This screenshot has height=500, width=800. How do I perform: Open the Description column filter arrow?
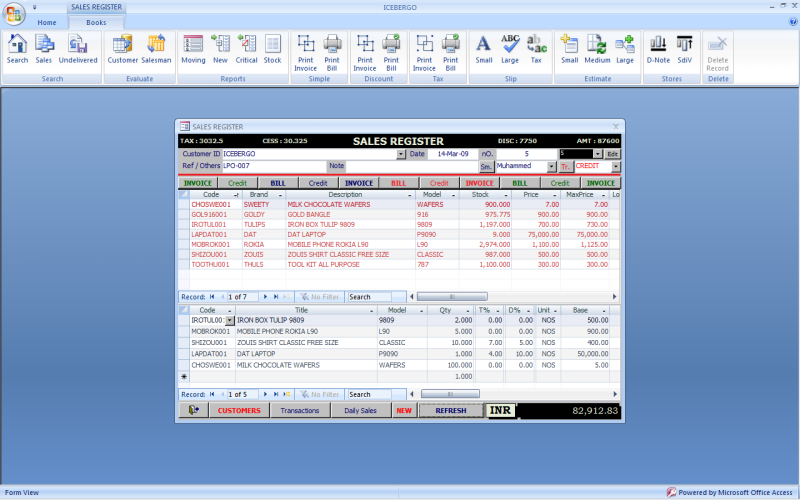click(x=410, y=195)
